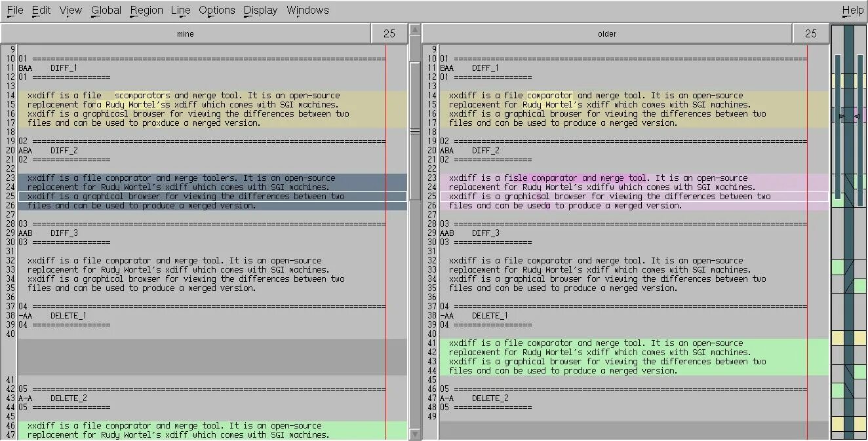Viewport: 868px width, 441px height.
Task: Click line number 25 beside 'older' label
Action: coord(811,33)
